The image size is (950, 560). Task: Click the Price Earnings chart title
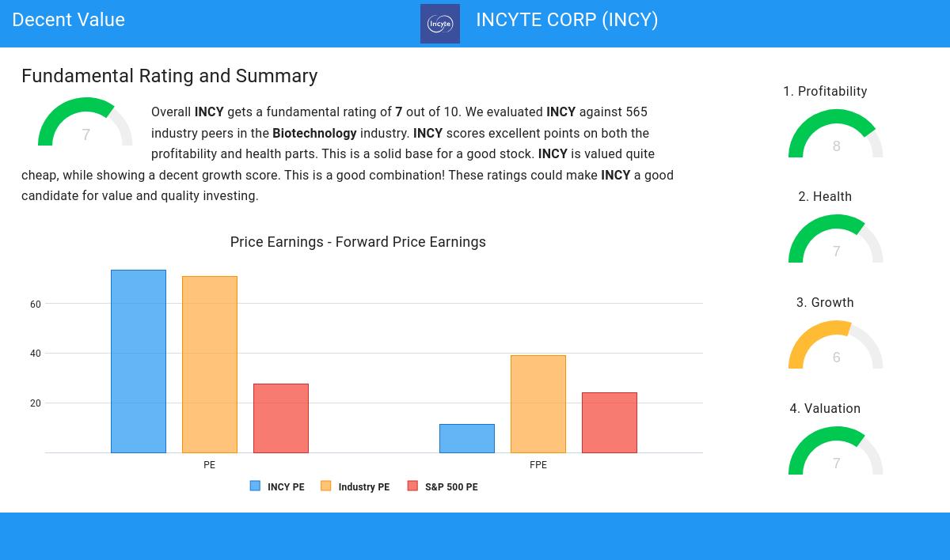pyautogui.click(x=358, y=242)
